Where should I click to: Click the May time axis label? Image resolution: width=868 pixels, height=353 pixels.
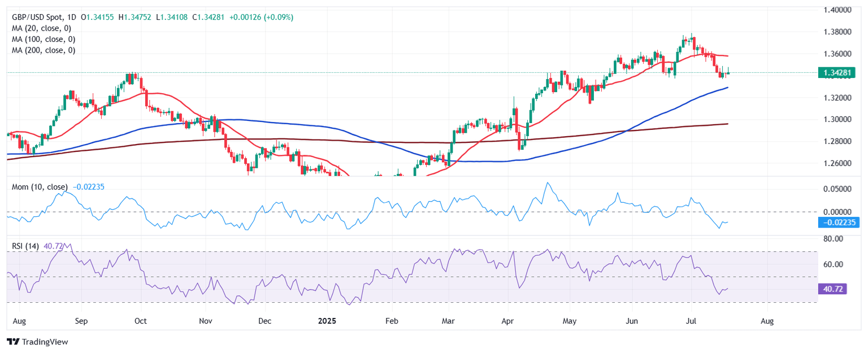click(x=570, y=321)
